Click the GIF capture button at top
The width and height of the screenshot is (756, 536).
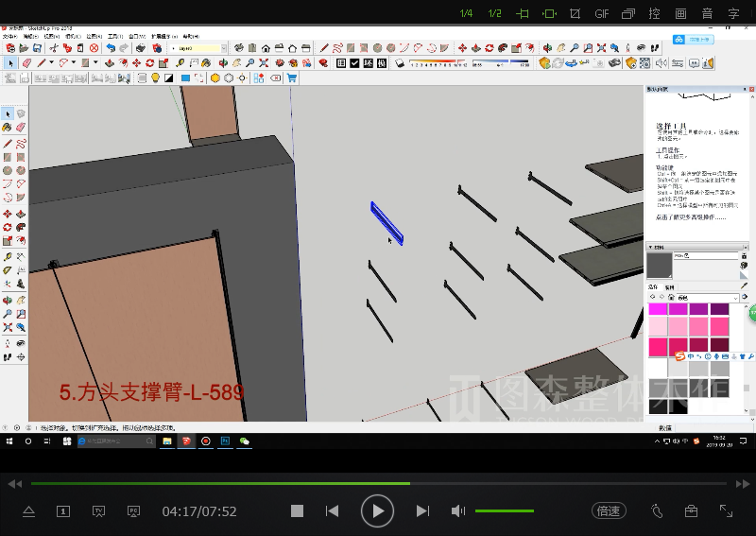click(602, 14)
